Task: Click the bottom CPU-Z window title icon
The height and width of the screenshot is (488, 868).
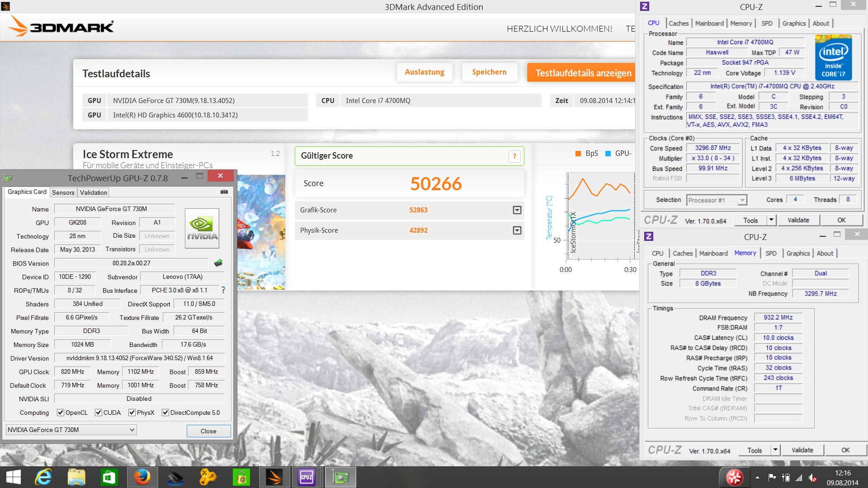Action: coord(648,236)
